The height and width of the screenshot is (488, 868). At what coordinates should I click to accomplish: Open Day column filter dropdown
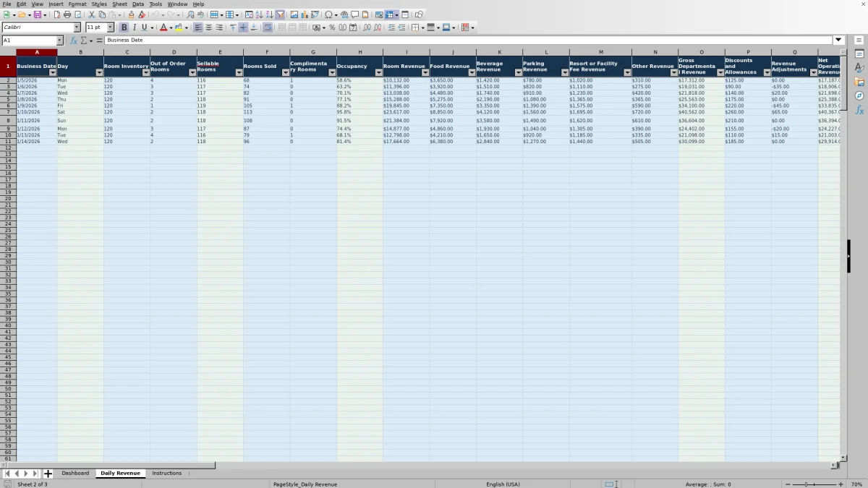[99, 72]
